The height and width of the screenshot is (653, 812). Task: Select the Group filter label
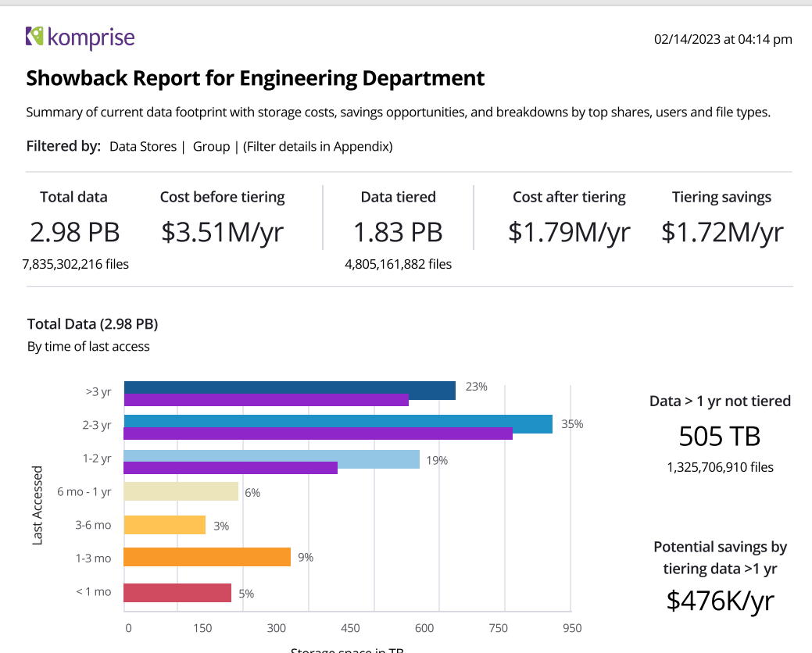click(x=211, y=146)
